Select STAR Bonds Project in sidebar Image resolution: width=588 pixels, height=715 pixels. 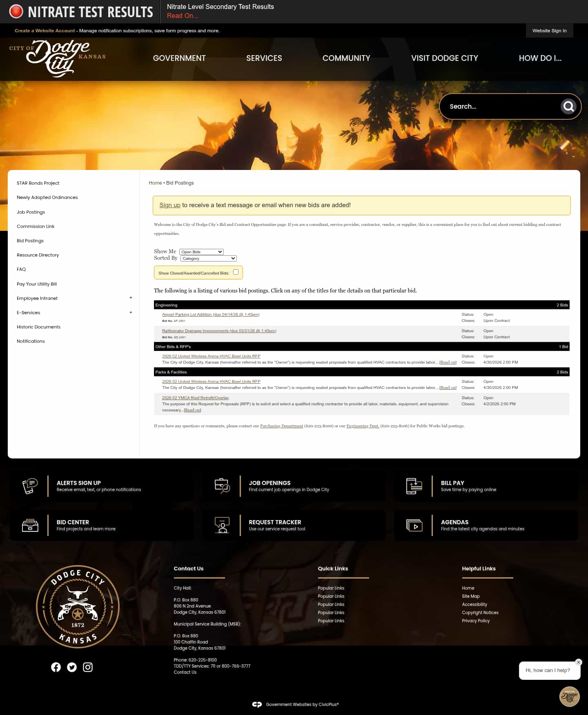38,183
